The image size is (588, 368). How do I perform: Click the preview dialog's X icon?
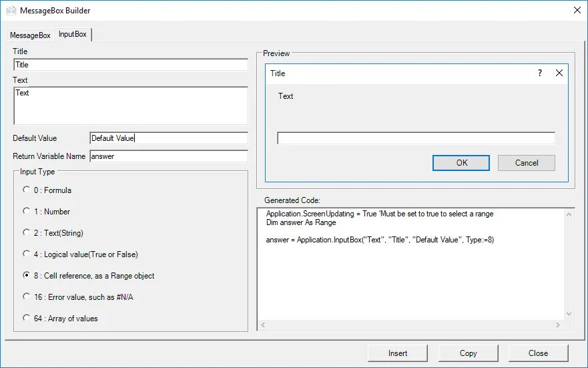[559, 73]
